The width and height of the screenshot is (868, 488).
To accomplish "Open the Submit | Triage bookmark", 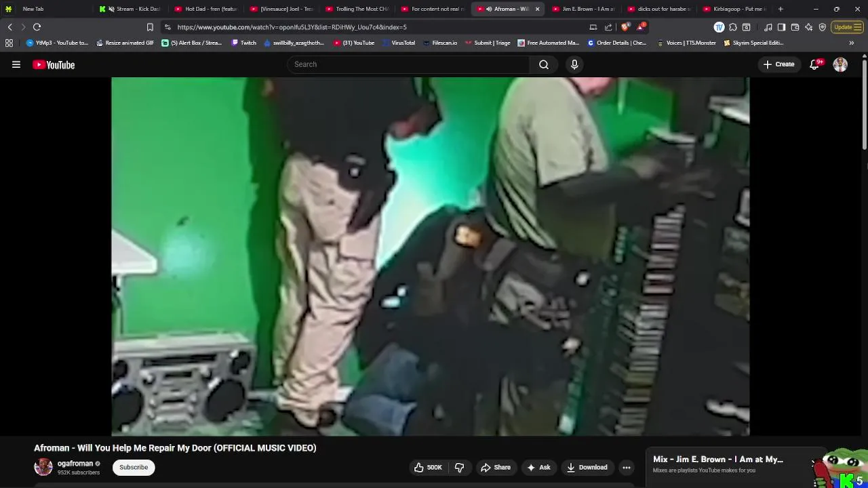I will coord(488,43).
